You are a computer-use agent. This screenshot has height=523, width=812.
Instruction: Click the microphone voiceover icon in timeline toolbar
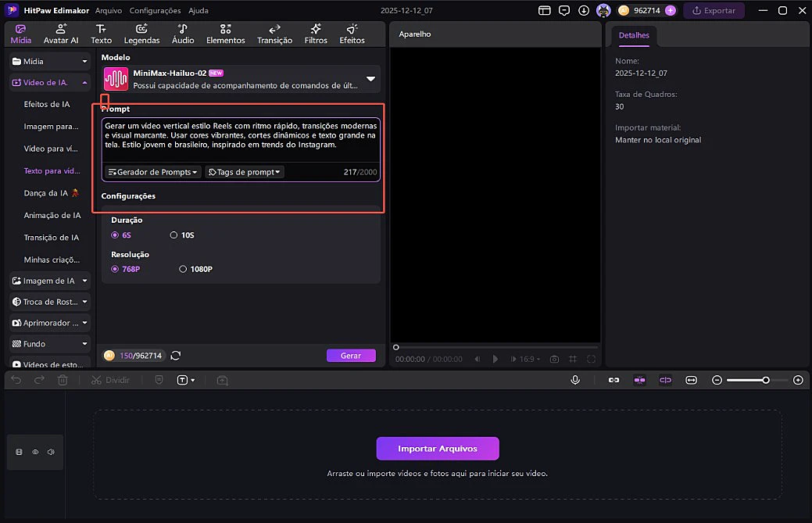[x=575, y=380]
